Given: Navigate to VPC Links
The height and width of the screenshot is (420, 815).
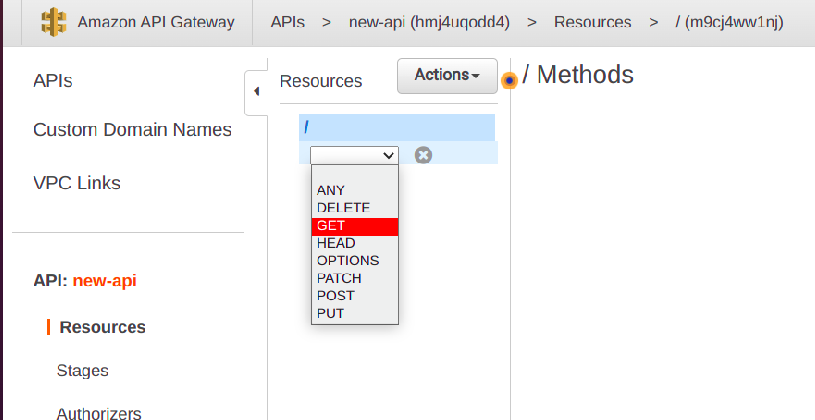Looking at the screenshot, I should 77,183.
